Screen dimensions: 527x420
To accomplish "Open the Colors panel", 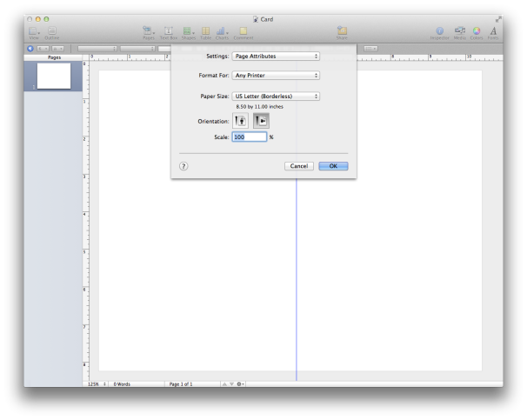I will (x=477, y=32).
